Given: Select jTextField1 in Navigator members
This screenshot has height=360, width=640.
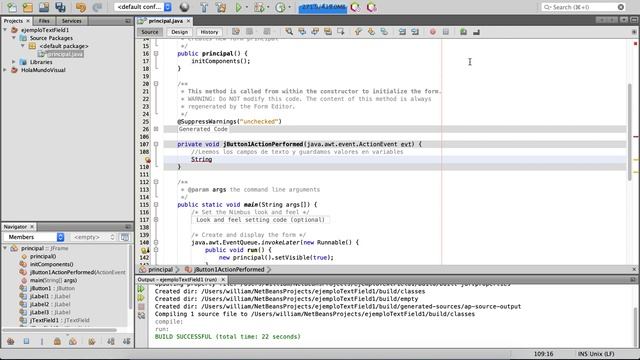Looking at the screenshot, I should tap(60, 320).
